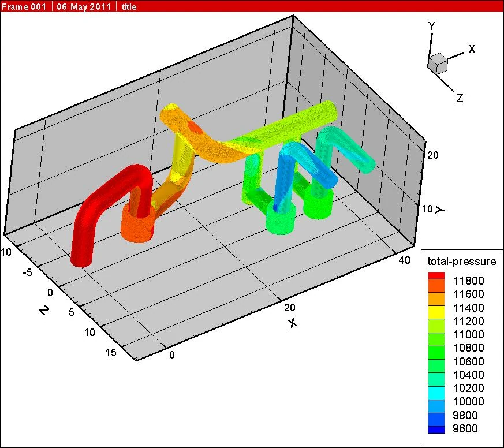Click the legend value 11000

coord(468,334)
